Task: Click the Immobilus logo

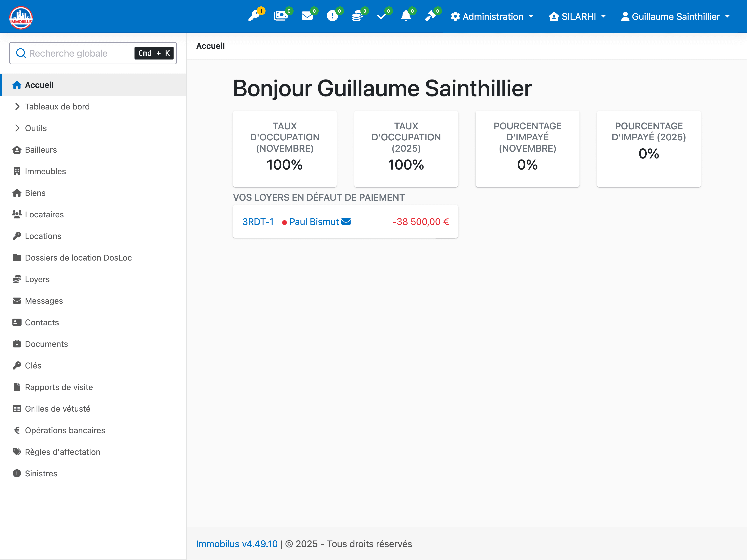Action: (21, 17)
